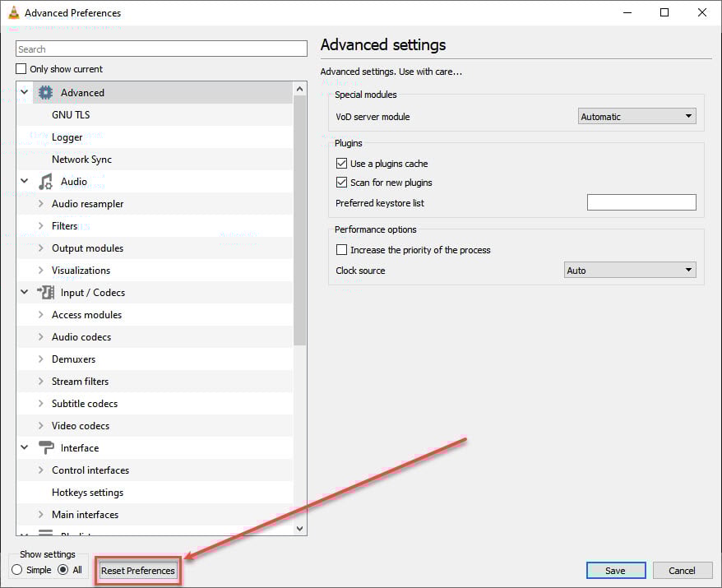
Task: Select Input / Codecs category label
Action: tap(93, 293)
